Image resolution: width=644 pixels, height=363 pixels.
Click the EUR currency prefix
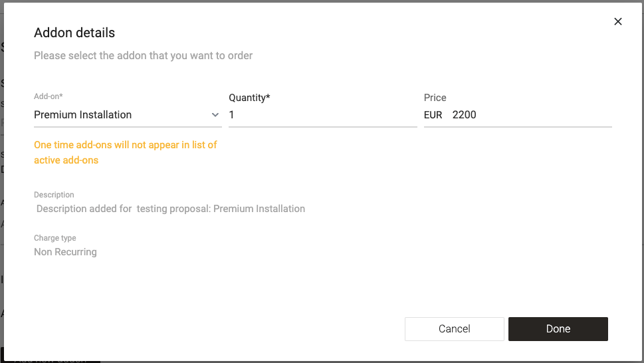(433, 115)
